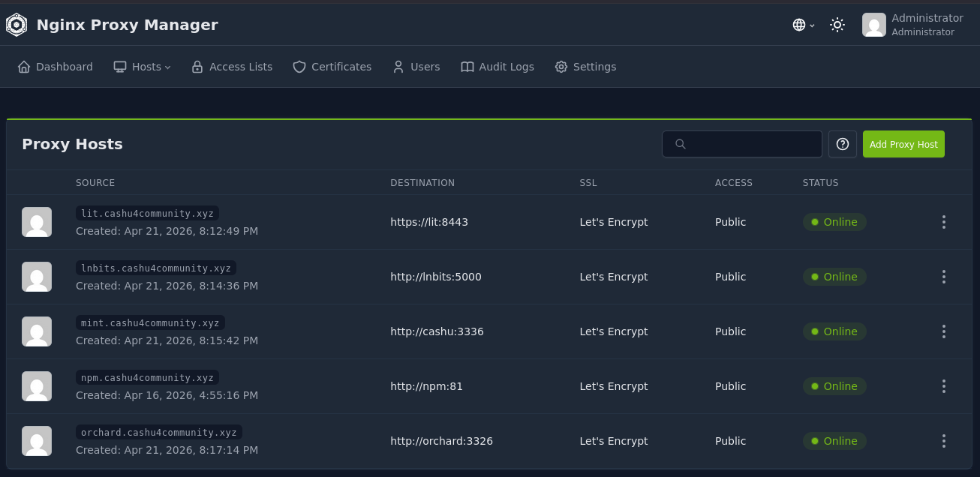Click the SSL column header
Viewport: 980px width, 477px height.
(588, 183)
